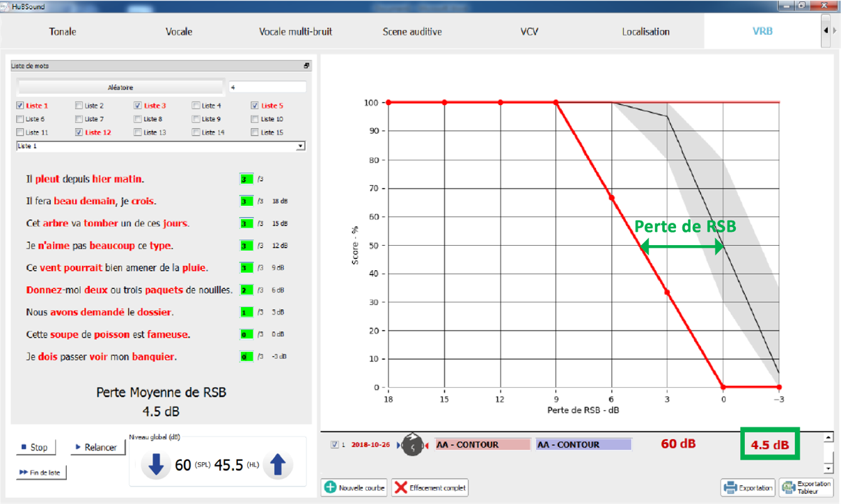Increase global level with the up arrow

278,464
